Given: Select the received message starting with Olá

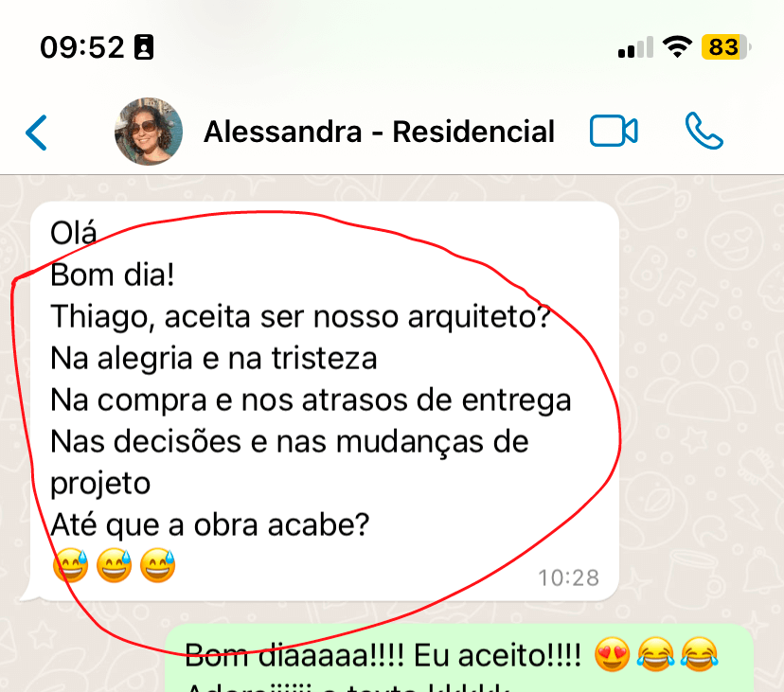Looking at the screenshot, I should 325,401.
